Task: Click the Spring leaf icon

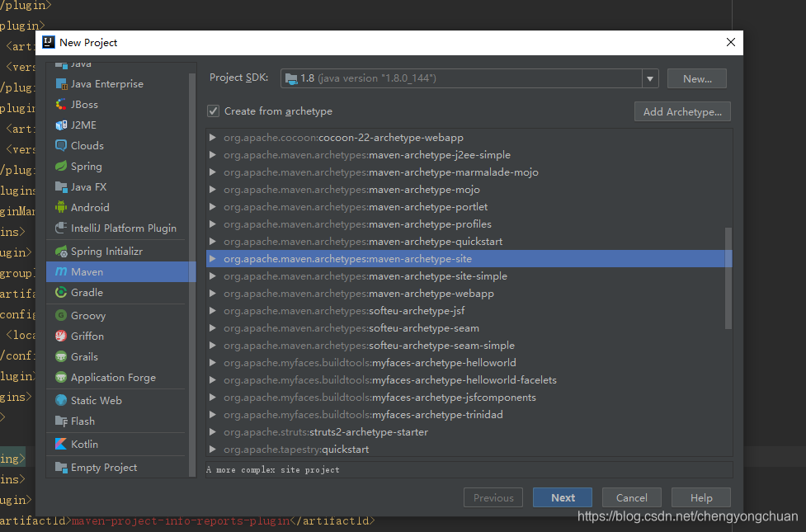Action: 61,166
